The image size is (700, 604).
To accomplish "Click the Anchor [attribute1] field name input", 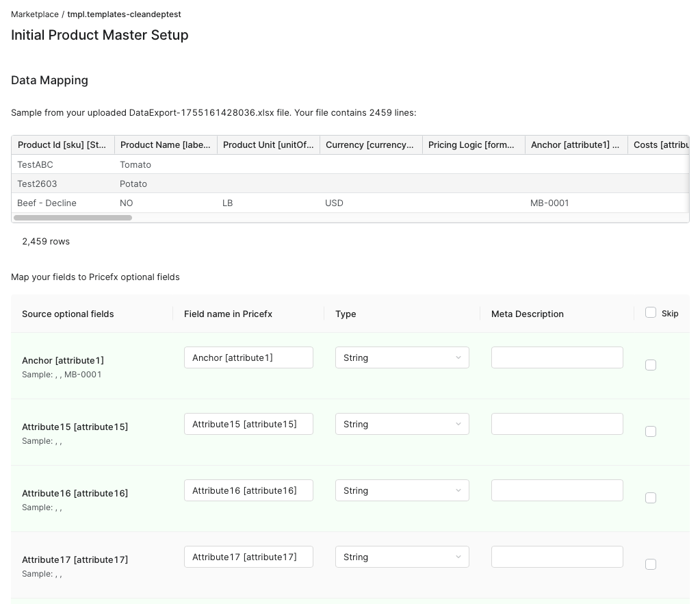I will pyautogui.click(x=248, y=357).
